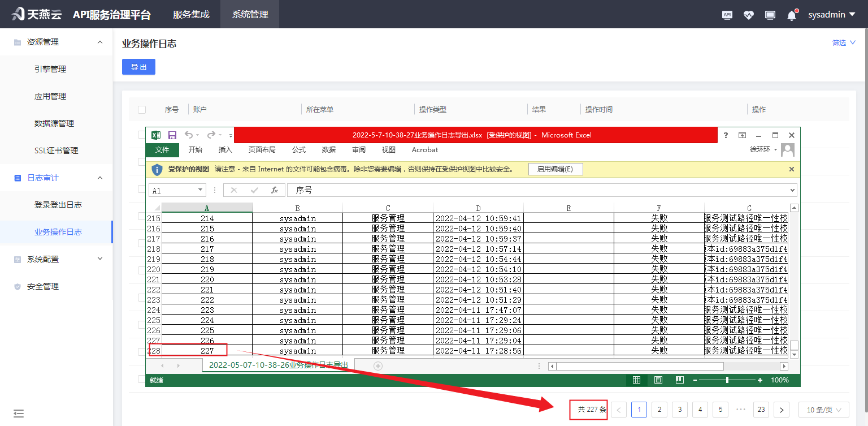
Task: Open the monitor screen icon in top bar
Action: point(770,15)
